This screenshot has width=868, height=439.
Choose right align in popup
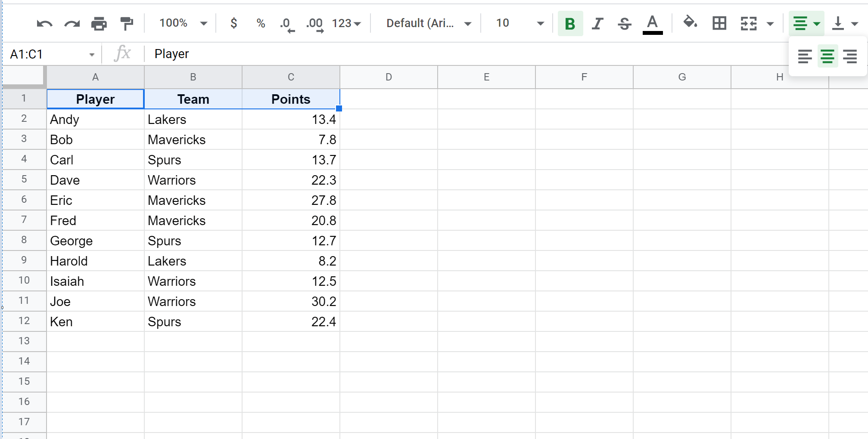(850, 56)
